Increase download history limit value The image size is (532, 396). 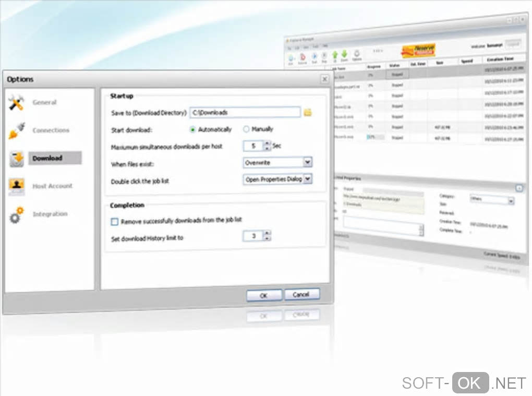click(268, 233)
